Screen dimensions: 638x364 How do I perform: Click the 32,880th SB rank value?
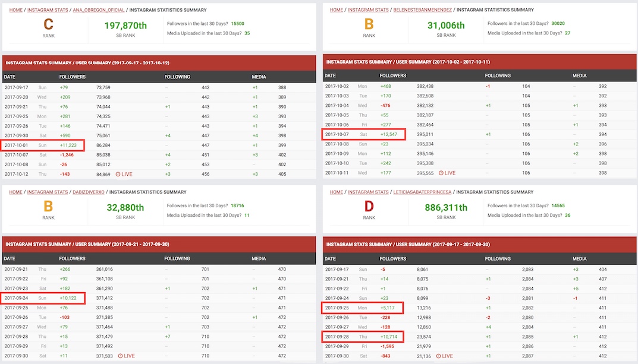pyautogui.click(x=125, y=207)
